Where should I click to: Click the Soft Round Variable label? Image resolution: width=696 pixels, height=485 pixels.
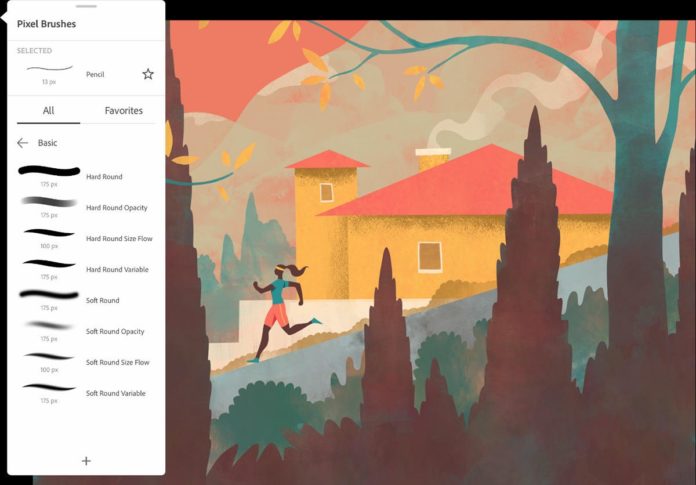(x=115, y=393)
